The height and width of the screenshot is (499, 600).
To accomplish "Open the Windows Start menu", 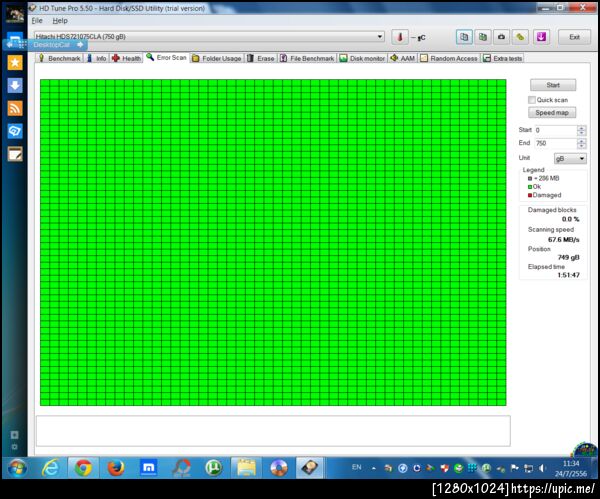I will (x=17, y=468).
